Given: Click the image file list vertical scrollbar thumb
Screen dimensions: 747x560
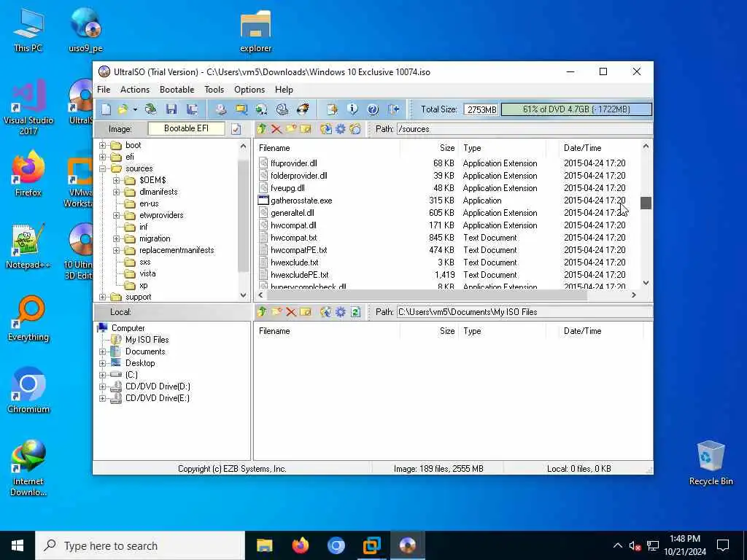Looking at the screenshot, I should 646,203.
